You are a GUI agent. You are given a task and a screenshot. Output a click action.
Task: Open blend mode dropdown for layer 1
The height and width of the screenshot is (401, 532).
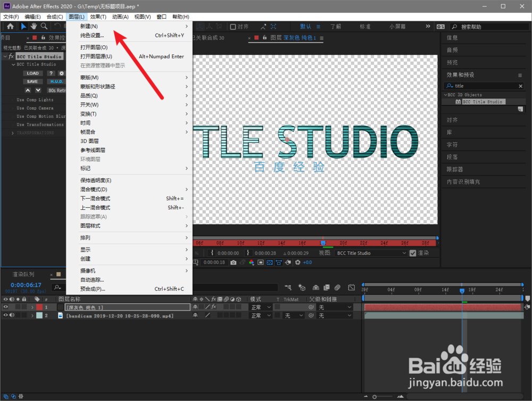click(260, 307)
